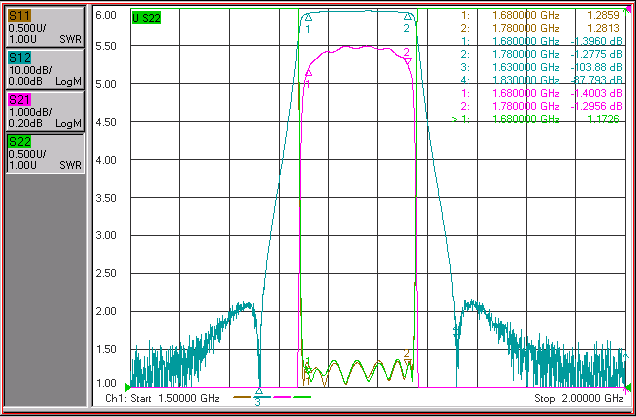Screen dimensions: 636x417
Task: Select active green readout 1.1726 row
Action: [x=535, y=119]
